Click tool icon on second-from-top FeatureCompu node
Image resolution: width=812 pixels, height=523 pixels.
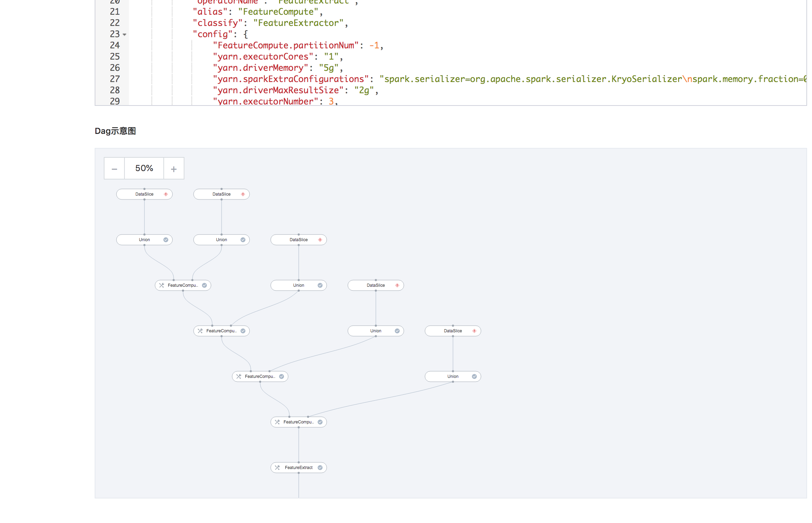tap(200, 331)
